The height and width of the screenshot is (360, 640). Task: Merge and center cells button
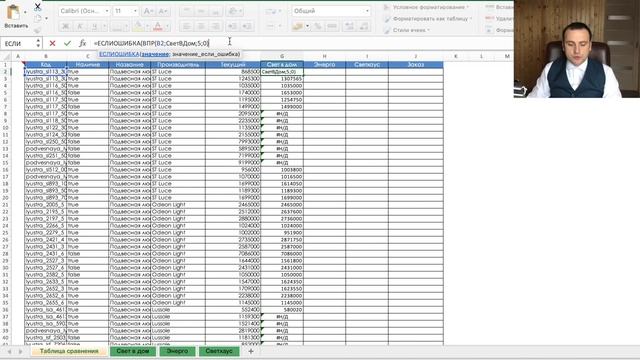click(270, 27)
